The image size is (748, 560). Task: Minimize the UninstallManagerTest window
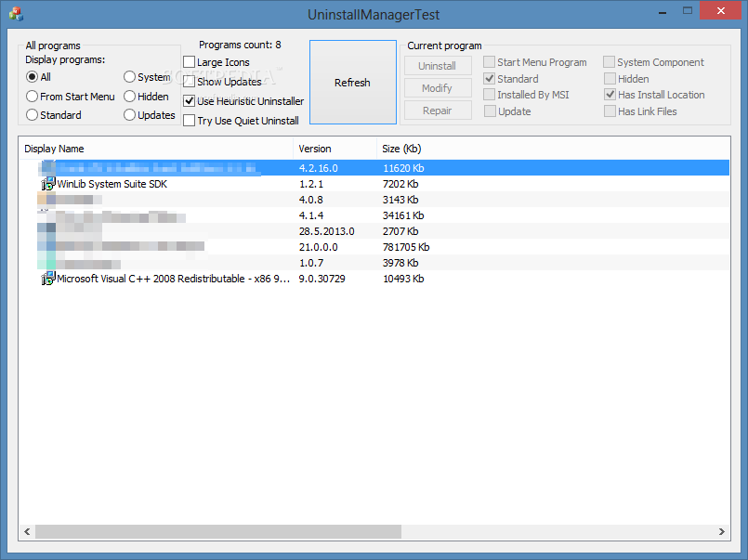[x=663, y=12]
